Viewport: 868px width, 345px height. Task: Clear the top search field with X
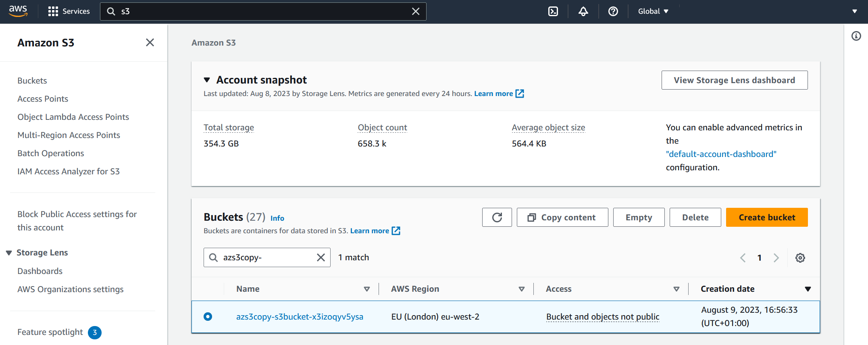pyautogui.click(x=416, y=11)
